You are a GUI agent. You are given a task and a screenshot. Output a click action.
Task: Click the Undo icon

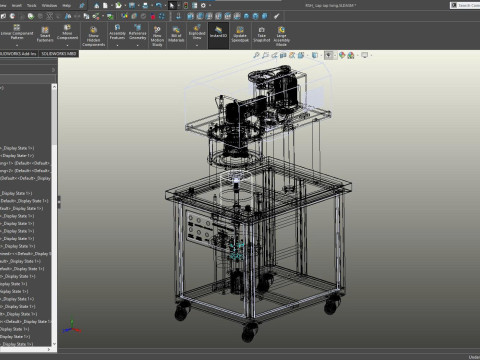158,5
